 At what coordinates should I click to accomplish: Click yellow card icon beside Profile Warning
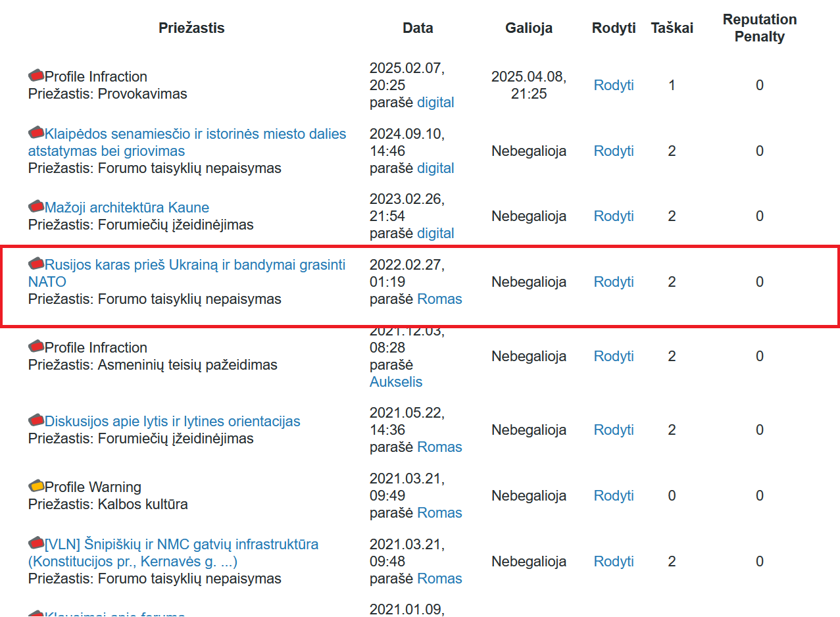(x=36, y=486)
